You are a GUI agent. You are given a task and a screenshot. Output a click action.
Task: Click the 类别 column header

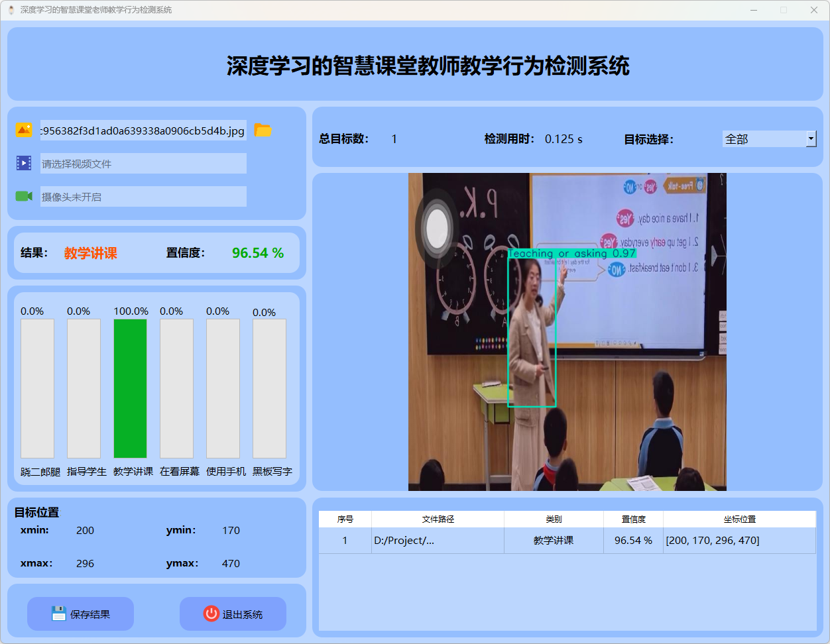click(554, 519)
